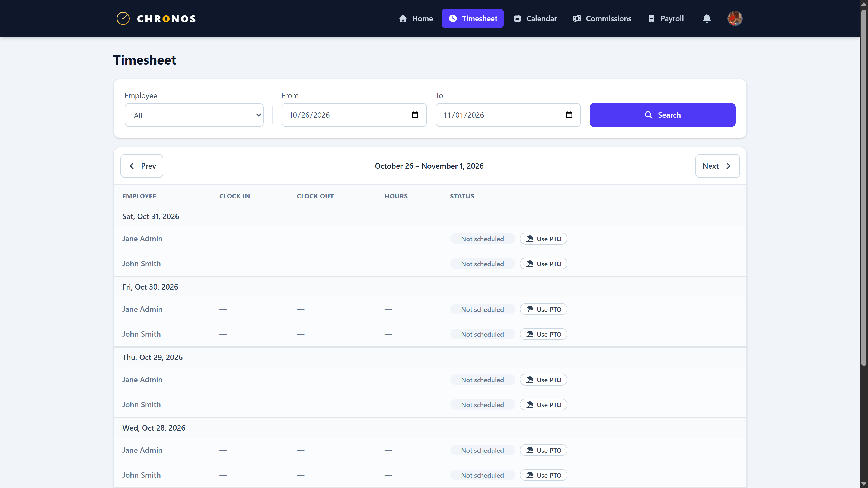Screen dimensions: 868x488
Task: Click the 'October 26 – November 1, 2026' range label
Action: (x=429, y=166)
